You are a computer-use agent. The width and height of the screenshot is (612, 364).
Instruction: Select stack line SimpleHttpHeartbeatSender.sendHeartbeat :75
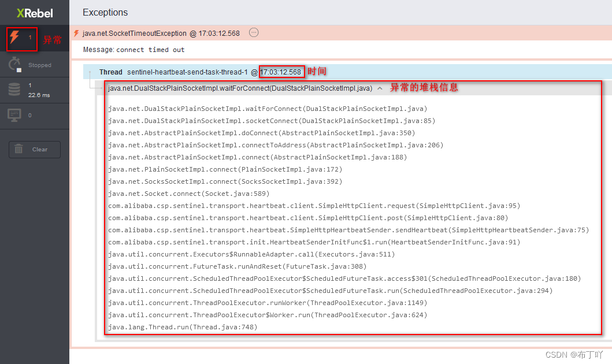click(348, 230)
